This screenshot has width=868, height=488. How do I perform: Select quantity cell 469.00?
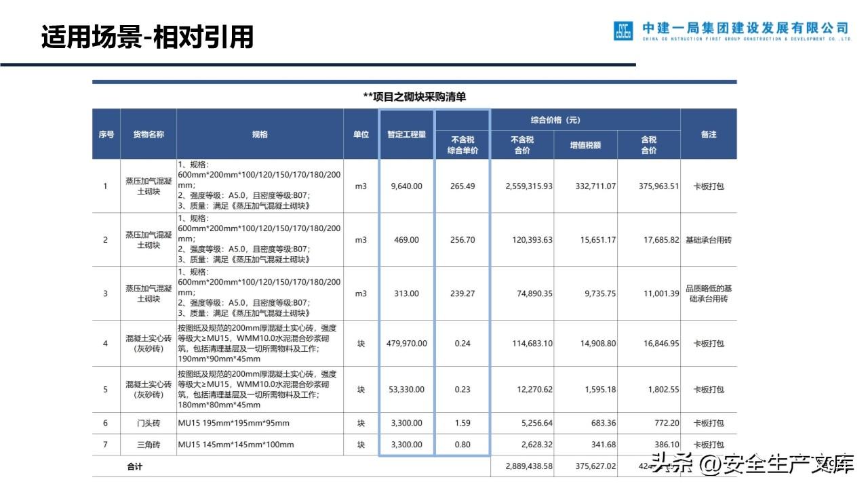coord(407,240)
